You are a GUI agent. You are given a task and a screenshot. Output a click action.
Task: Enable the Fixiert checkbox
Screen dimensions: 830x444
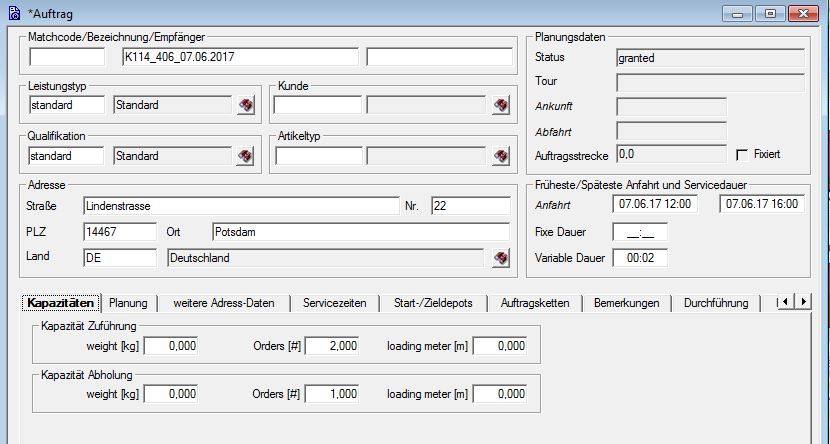[x=741, y=155]
